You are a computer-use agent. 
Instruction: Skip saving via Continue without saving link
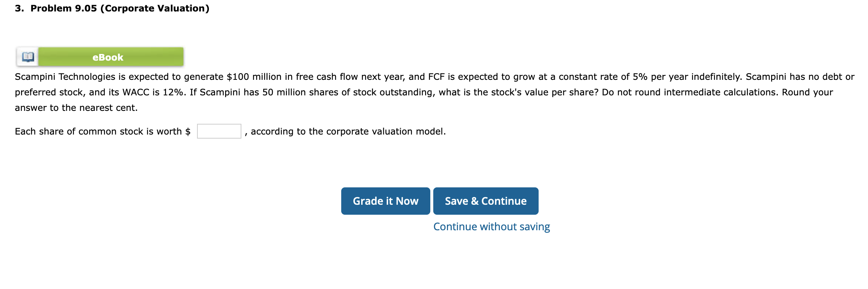tap(491, 226)
